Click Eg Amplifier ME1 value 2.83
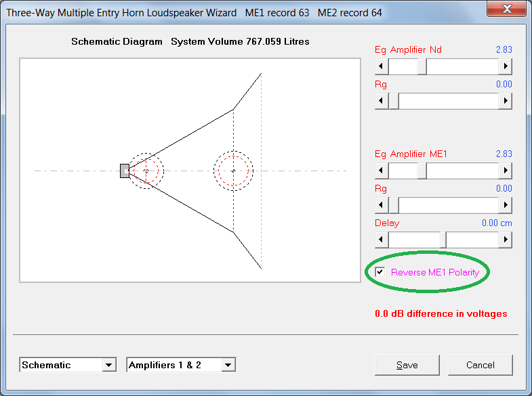 (x=504, y=154)
